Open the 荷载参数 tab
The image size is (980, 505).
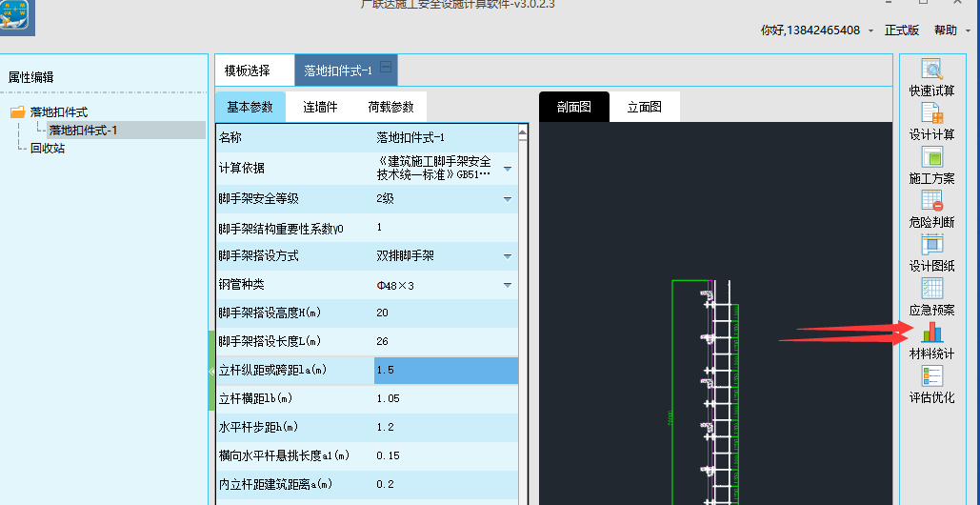tap(390, 107)
